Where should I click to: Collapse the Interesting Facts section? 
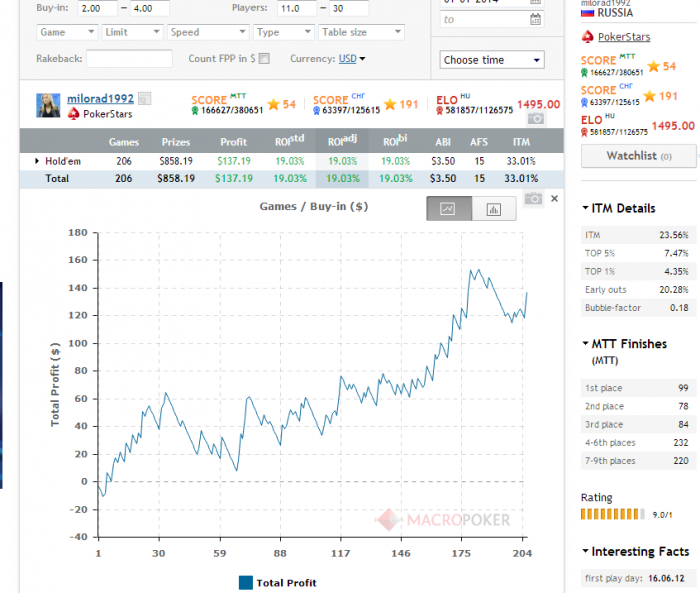(585, 551)
